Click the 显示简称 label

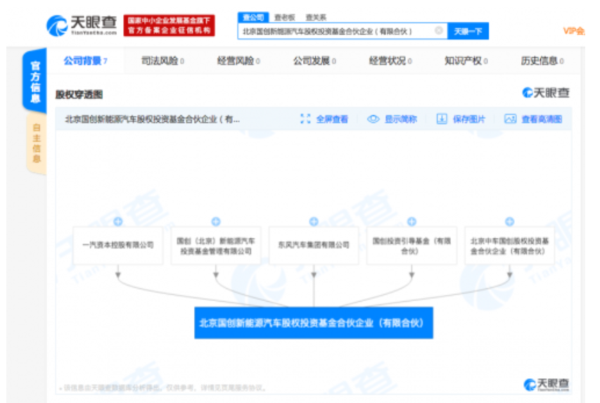pos(401,119)
